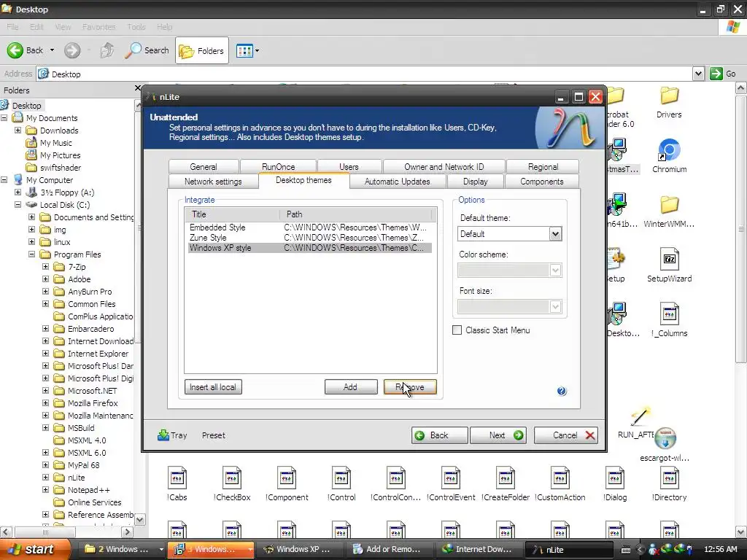This screenshot has height=560, width=747.
Task: Open the Automatic Updates tab
Action: point(398,182)
